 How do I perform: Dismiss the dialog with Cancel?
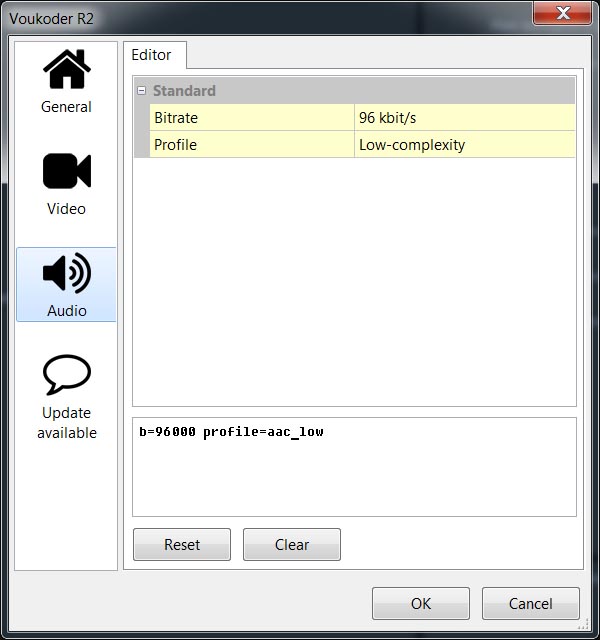[531, 603]
